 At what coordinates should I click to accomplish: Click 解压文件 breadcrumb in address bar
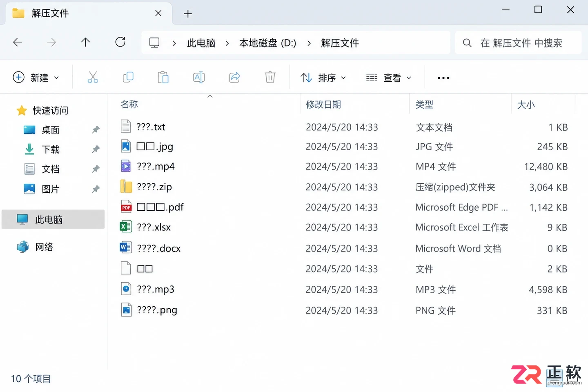pyautogui.click(x=340, y=43)
